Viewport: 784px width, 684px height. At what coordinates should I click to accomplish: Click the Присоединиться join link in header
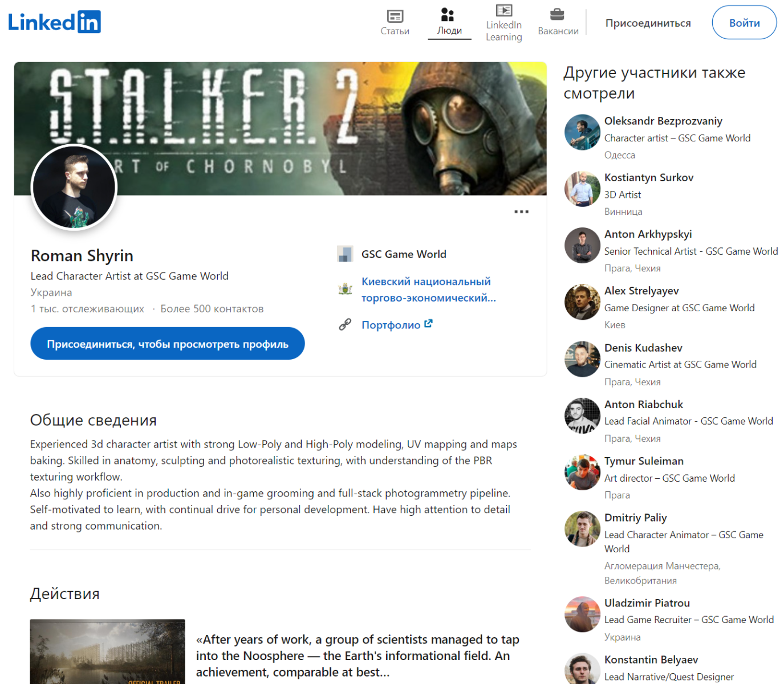pyautogui.click(x=648, y=23)
